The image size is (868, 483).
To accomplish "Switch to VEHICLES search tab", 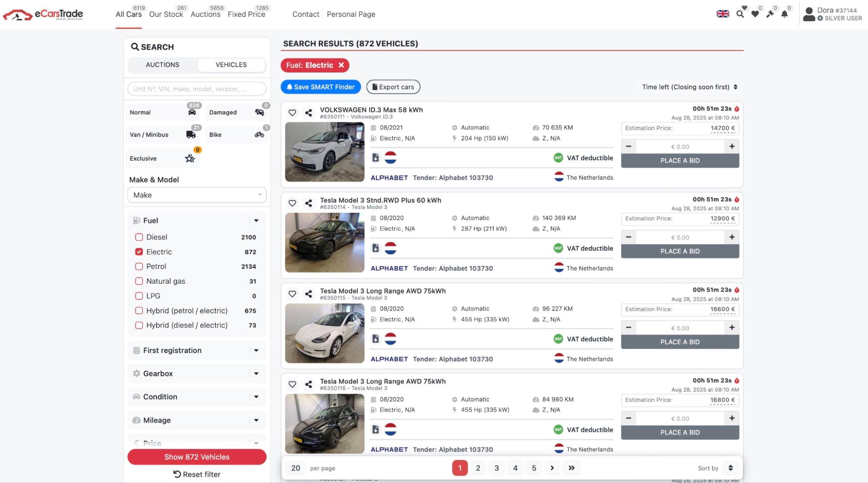I will 231,65.
